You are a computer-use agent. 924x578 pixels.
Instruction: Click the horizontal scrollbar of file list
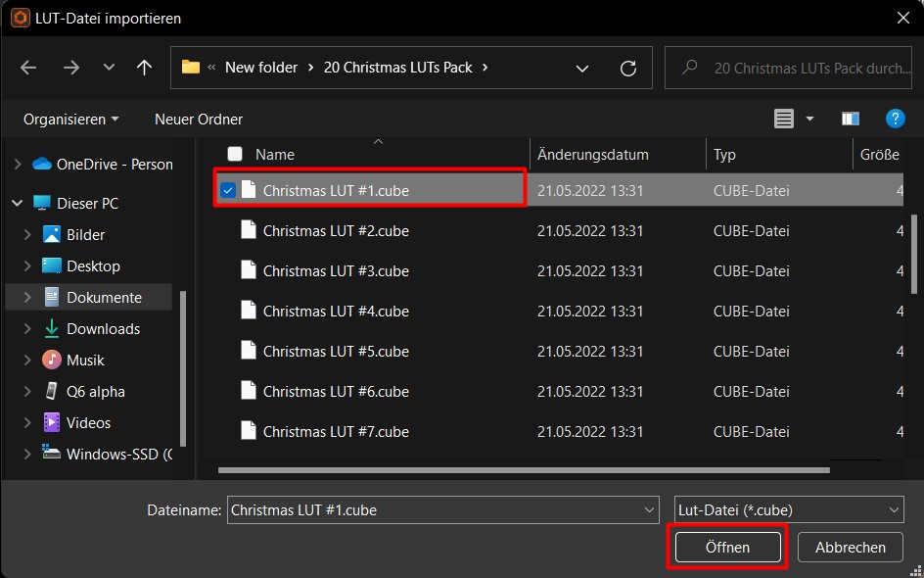[524, 470]
